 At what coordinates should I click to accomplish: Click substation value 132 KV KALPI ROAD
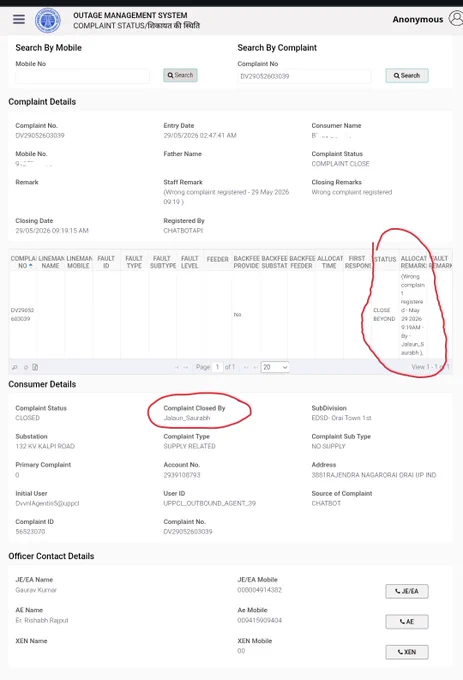coord(45,446)
